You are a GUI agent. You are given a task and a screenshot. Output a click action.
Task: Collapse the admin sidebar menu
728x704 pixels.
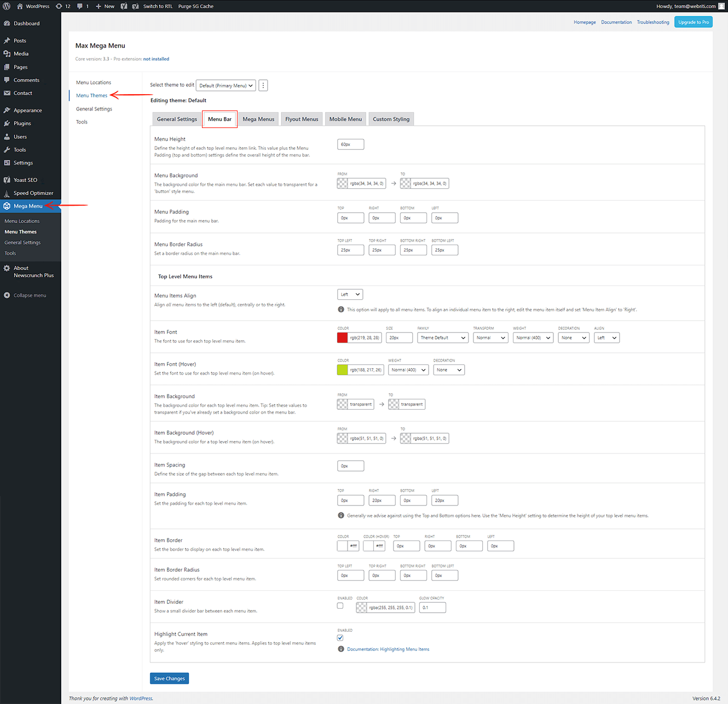[x=31, y=295]
